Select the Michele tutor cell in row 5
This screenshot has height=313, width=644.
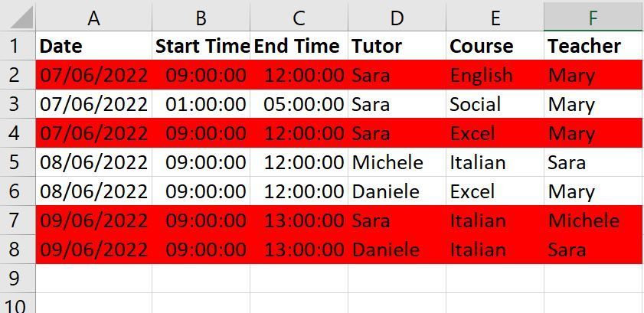click(397, 162)
